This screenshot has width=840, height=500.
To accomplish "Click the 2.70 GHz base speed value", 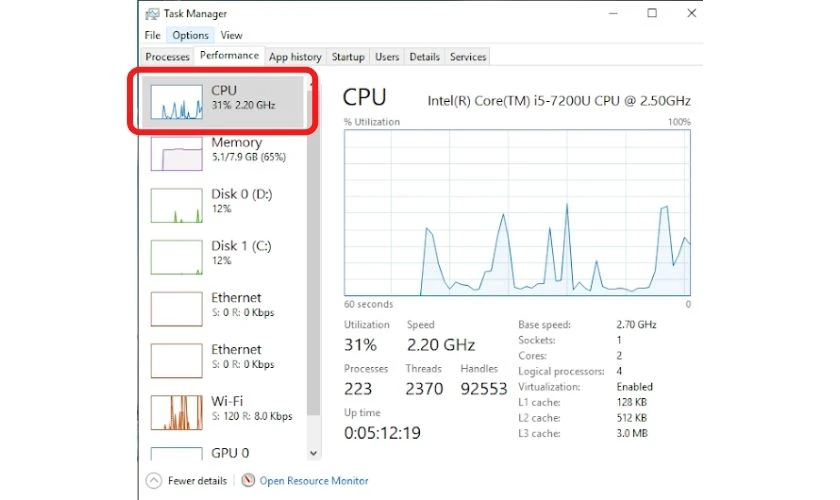I will (636, 324).
